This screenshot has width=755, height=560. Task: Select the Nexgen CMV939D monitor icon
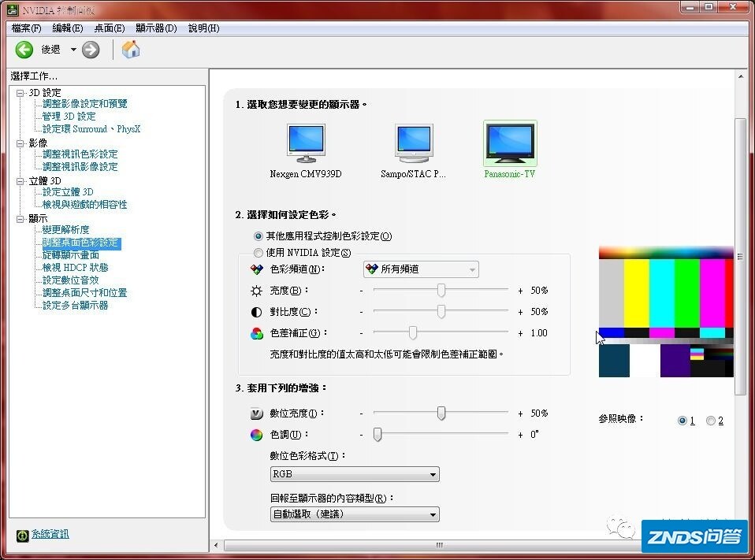point(307,143)
